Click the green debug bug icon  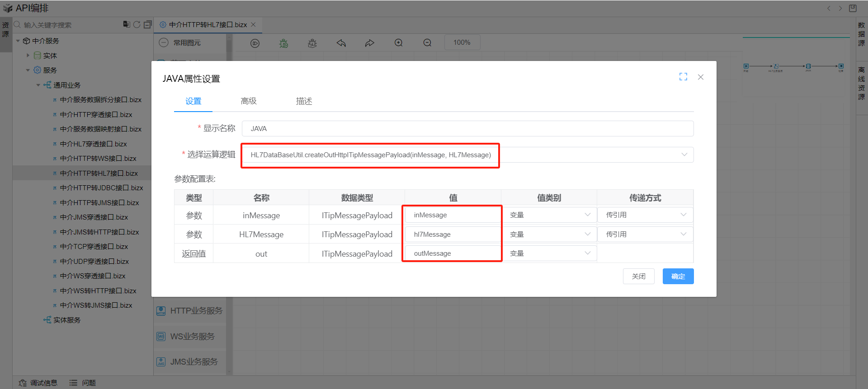[283, 43]
